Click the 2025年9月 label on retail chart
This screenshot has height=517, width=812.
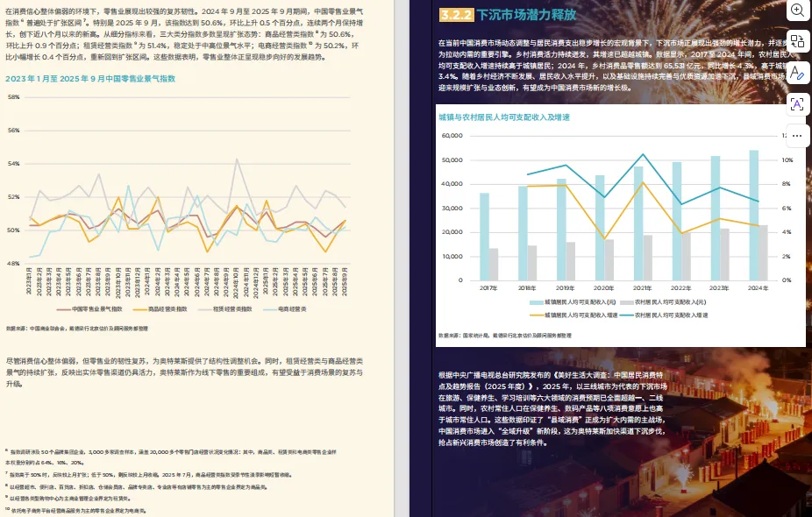pos(345,281)
